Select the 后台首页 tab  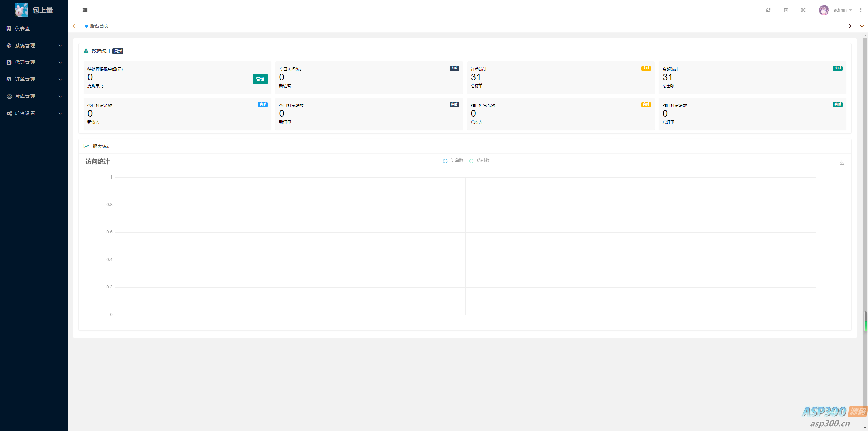point(97,26)
